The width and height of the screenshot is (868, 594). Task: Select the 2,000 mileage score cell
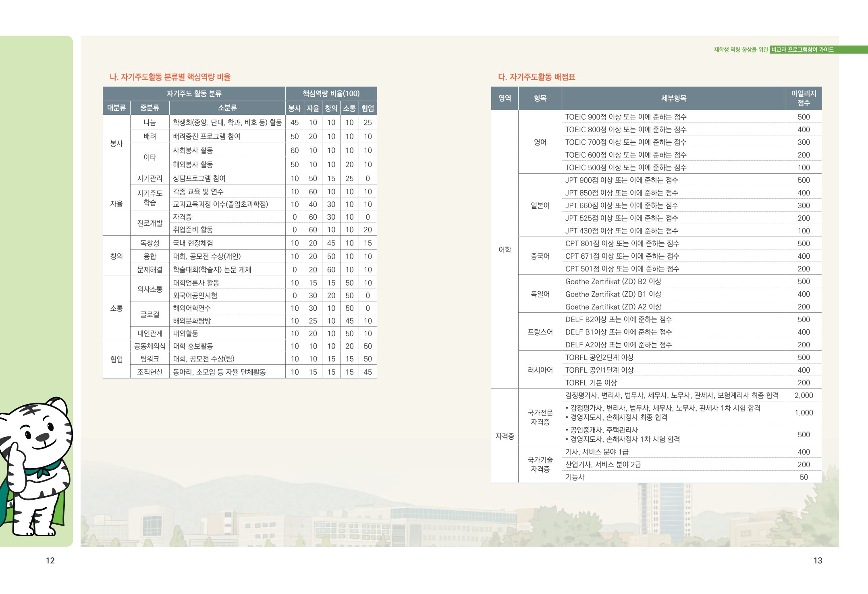pyautogui.click(x=803, y=395)
